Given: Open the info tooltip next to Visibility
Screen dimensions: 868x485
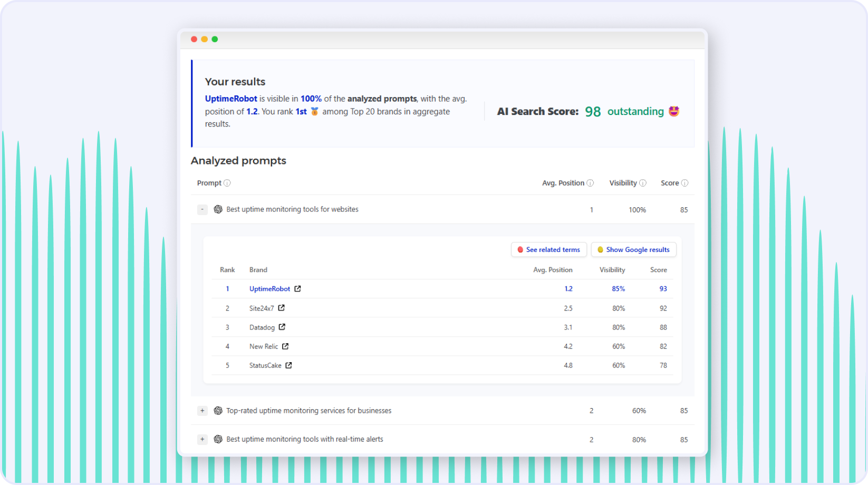Looking at the screenshot, I should tap(643, 182).
